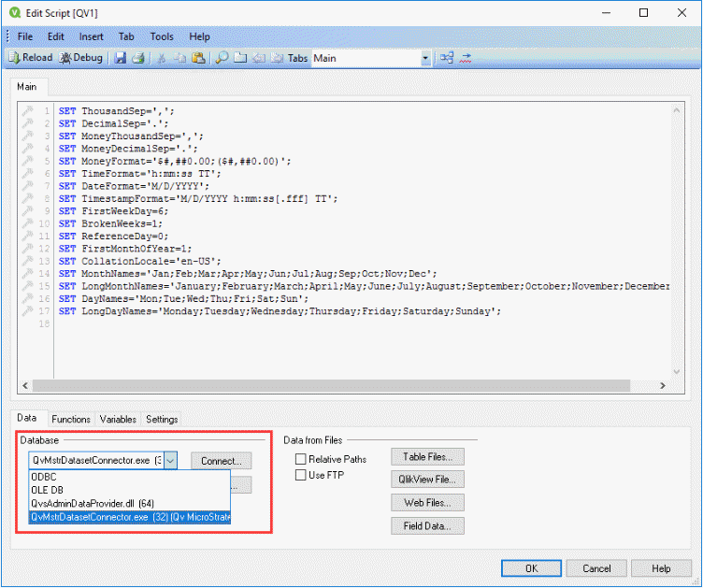Viewport: 703px width, 588px height.
Task: Enable the Relative Paths checkbox
Action: (301, 459)
